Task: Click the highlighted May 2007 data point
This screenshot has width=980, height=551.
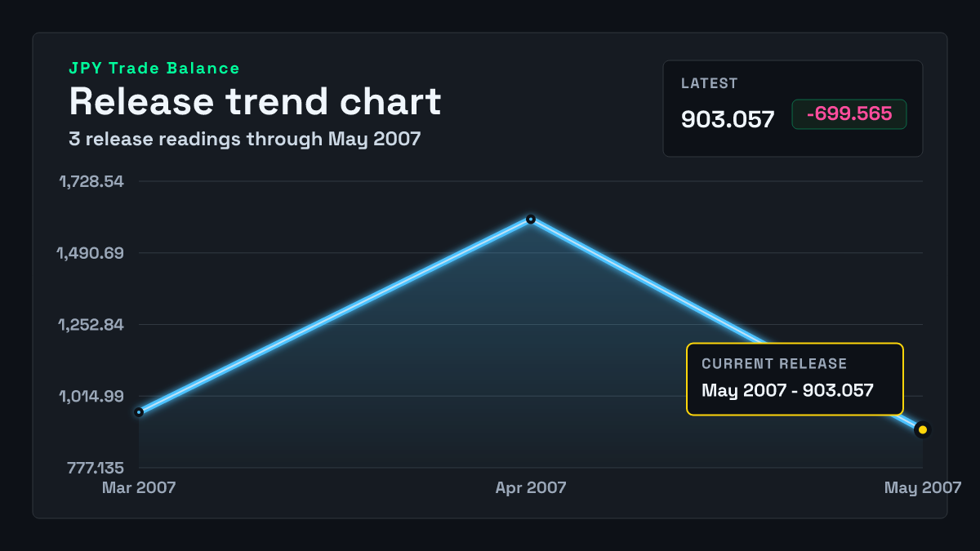Action: coord(923,429)
